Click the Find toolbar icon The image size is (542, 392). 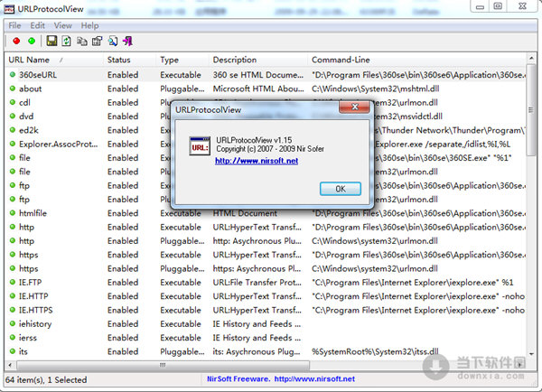113,42
